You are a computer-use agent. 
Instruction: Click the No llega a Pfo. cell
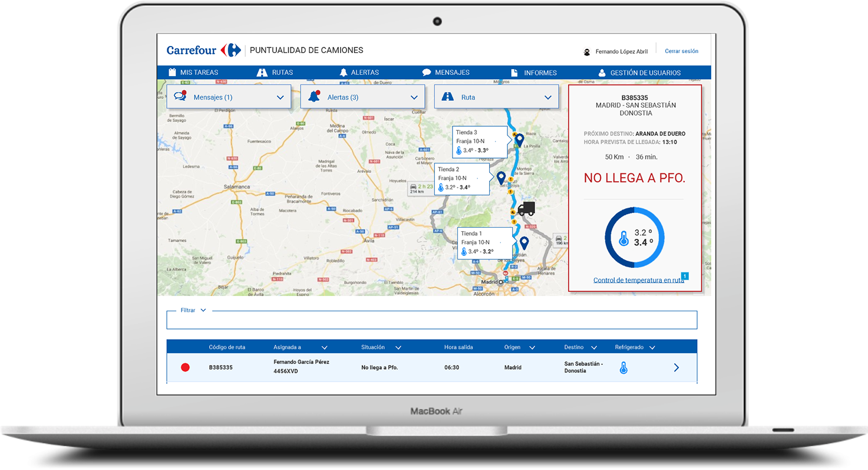pyautogui.click(x=379, y=367)
